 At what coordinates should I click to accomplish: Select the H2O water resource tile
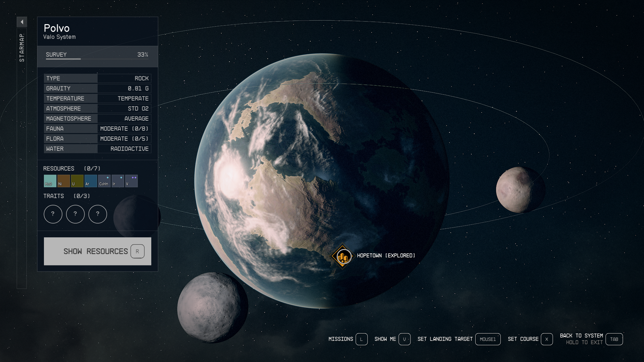coord(50,181)
